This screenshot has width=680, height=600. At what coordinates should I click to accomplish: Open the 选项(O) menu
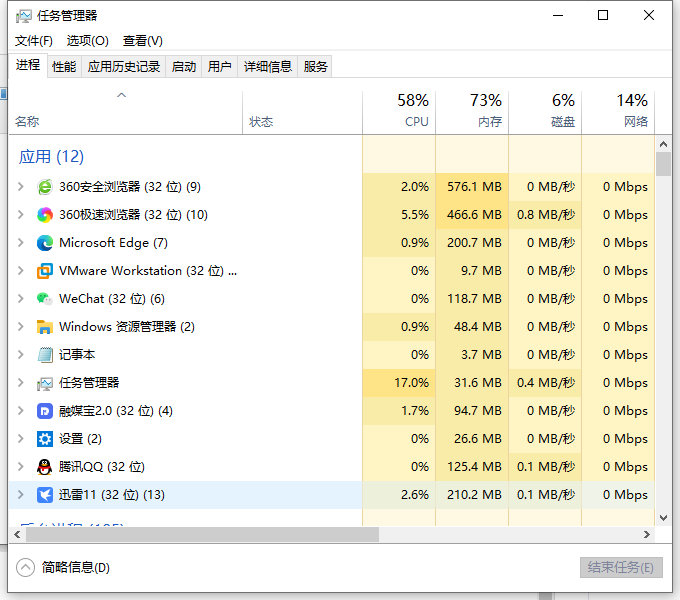tap(88, 41)
